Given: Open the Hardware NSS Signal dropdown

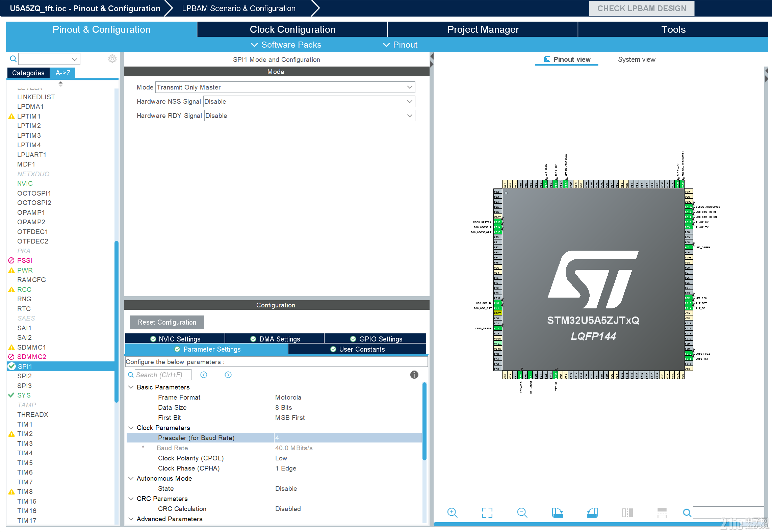Looking at the screenshot, I should pyautogui.click(x=410, y=101).
